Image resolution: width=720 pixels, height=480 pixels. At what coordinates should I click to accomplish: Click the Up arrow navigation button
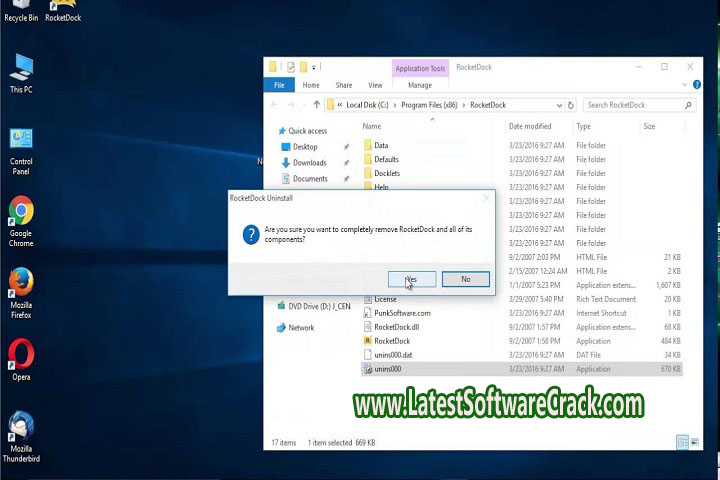tap(316, 105)
